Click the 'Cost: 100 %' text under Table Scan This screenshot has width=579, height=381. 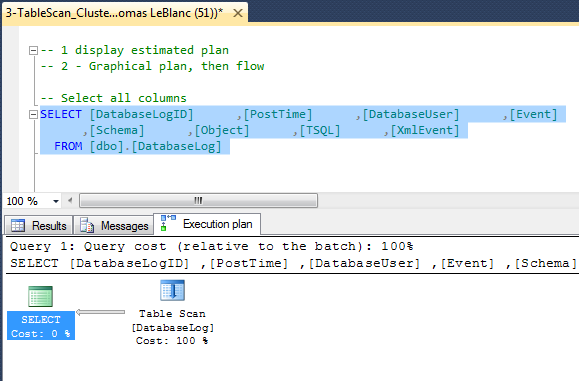pyautogui.click(x=172, y=340)
